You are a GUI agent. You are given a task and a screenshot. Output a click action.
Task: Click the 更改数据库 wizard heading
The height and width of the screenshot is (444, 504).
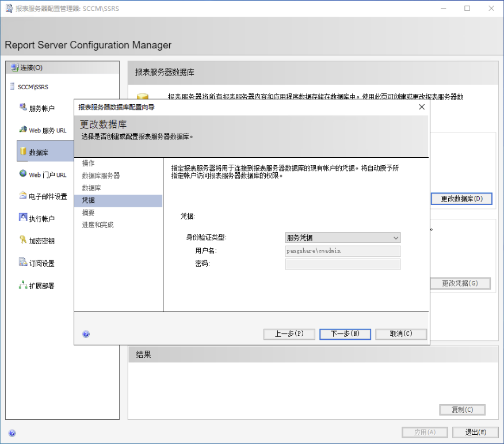[x=103, y=124]
